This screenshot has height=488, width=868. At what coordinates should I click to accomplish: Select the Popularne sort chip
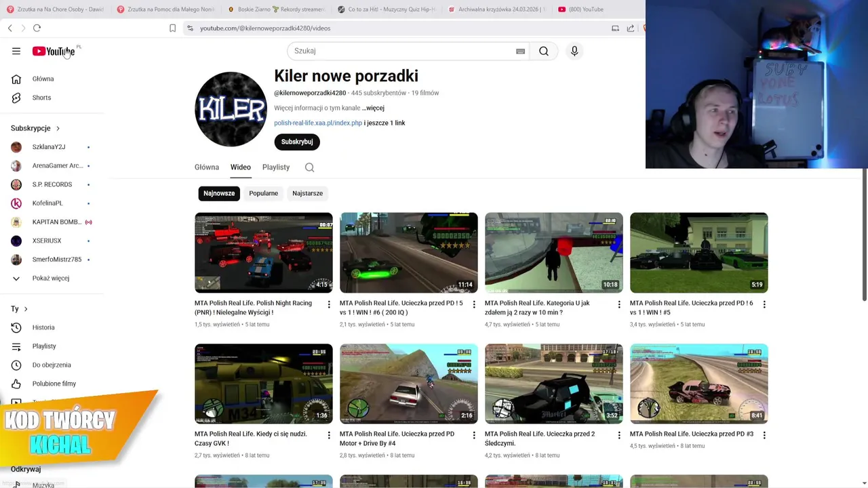tap(263, 193)
